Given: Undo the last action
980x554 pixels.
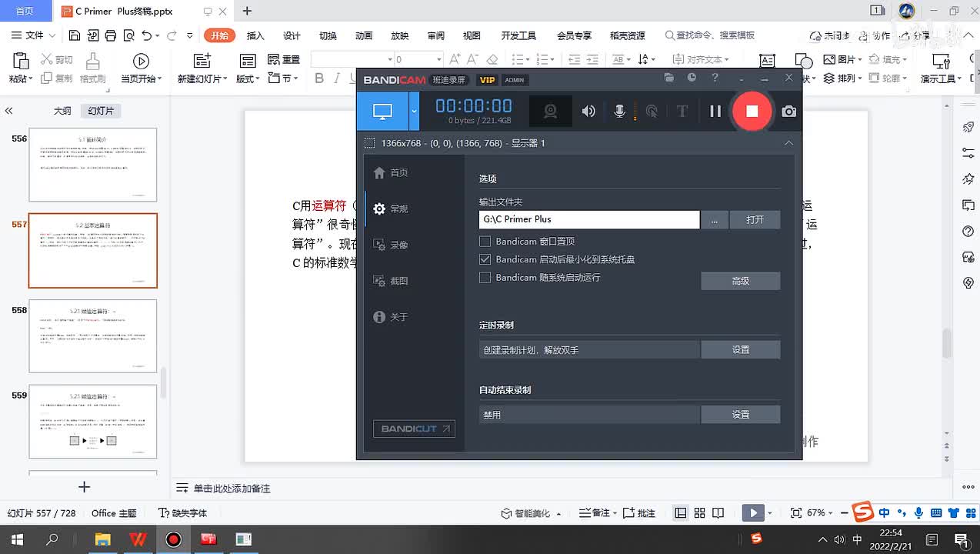Looking at the screenshot, I should click(147, 35).
